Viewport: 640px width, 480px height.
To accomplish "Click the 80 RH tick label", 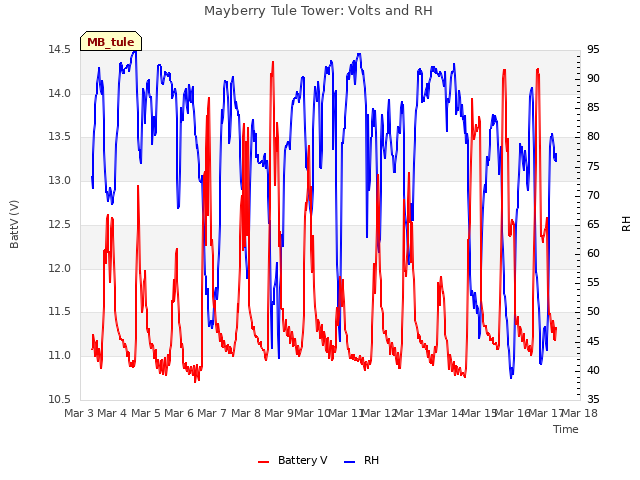I will [593, 137].
